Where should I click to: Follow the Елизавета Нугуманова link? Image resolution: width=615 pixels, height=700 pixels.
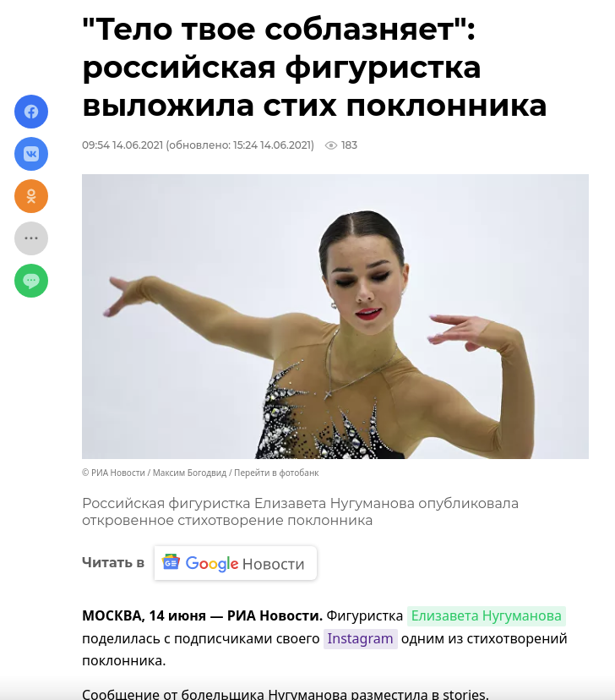[x=486, y=616]
